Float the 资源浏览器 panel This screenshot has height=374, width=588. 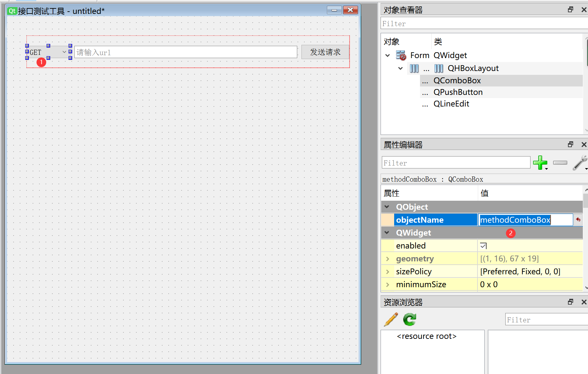click(571, 302)
